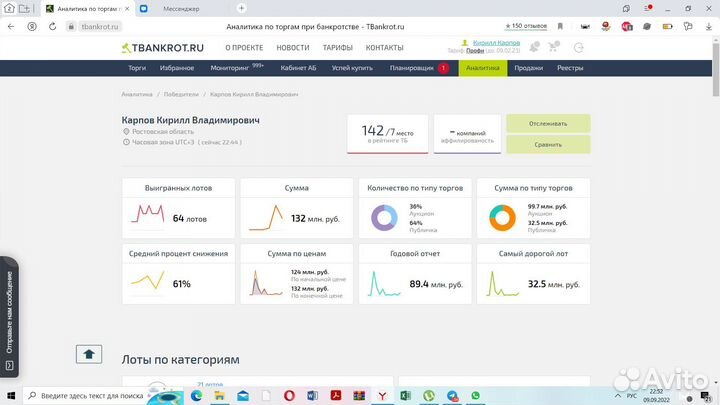Click the purple auction type donut chart

(384, 217)
